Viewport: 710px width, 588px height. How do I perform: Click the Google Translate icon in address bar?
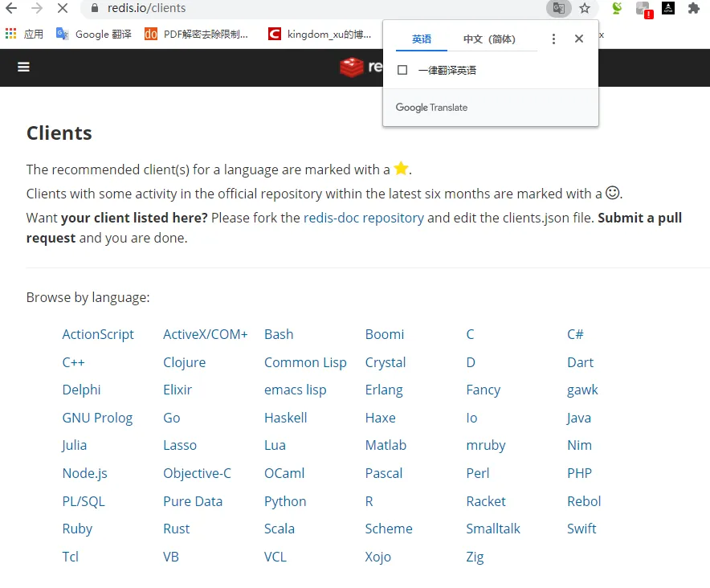[559, 8]
